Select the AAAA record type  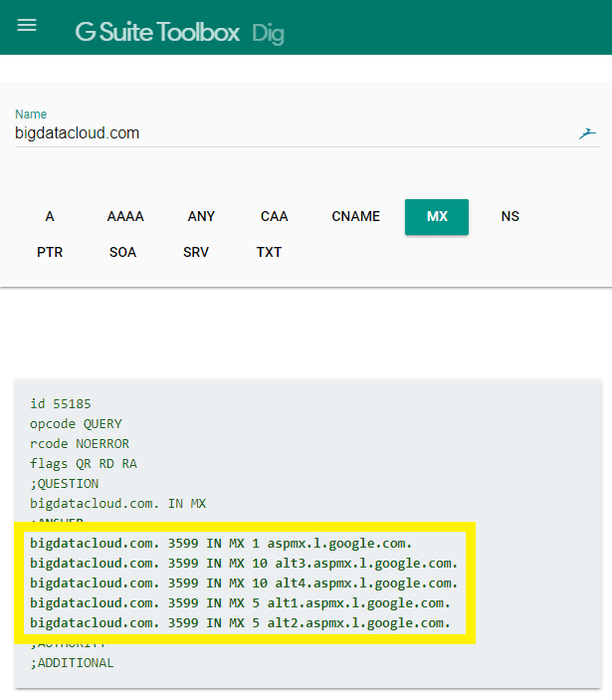tap(125, 216)
